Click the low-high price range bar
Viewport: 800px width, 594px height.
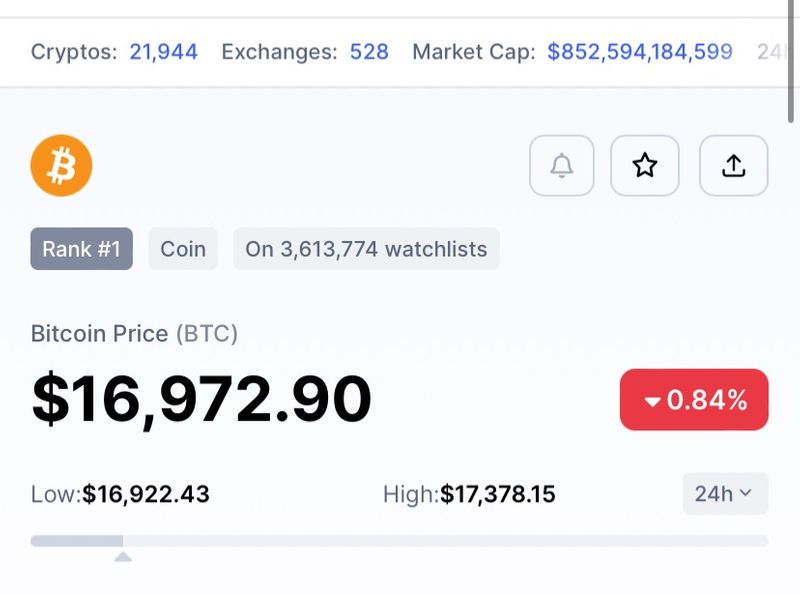pyautogui.click(x=400, y=541)
